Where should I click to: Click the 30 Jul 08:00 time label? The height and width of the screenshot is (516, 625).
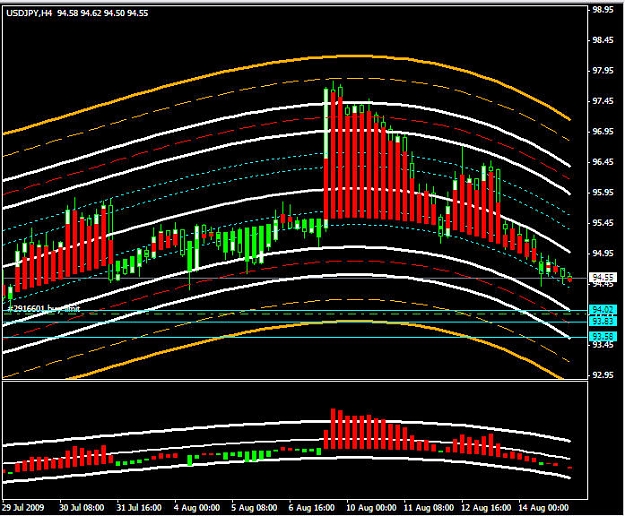[82, 508]
